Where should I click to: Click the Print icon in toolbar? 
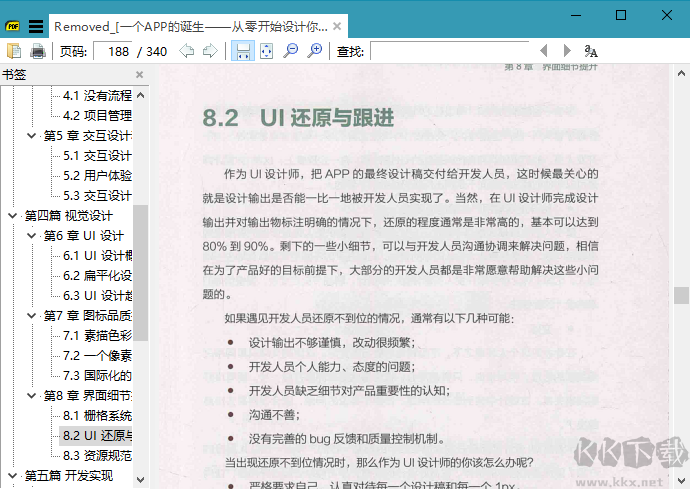pyautogui.click(x=37, y=51)
